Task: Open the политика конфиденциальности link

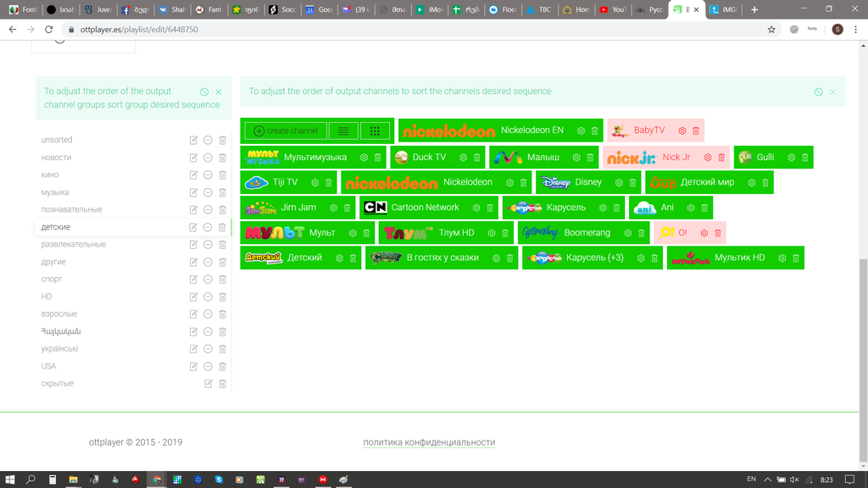Action: click(x=429, y=442)
